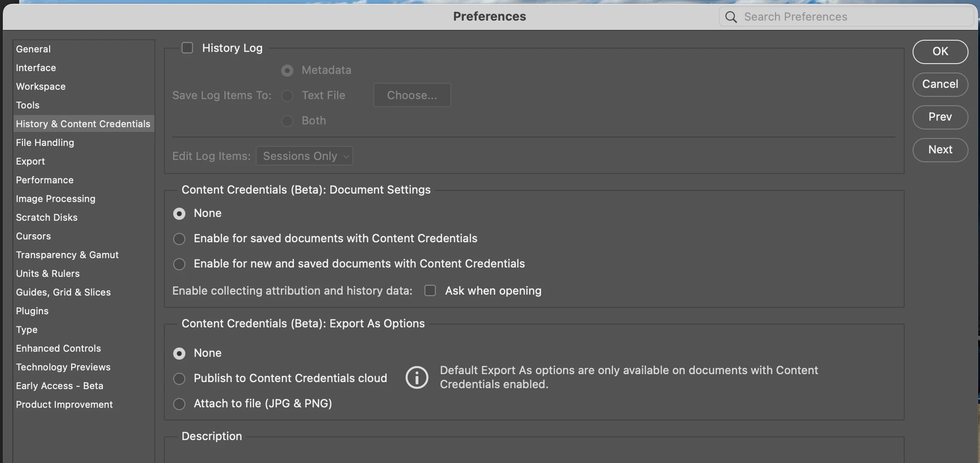Open the General preferences category
Screen dimensions: 980x463
pos(84,49)
